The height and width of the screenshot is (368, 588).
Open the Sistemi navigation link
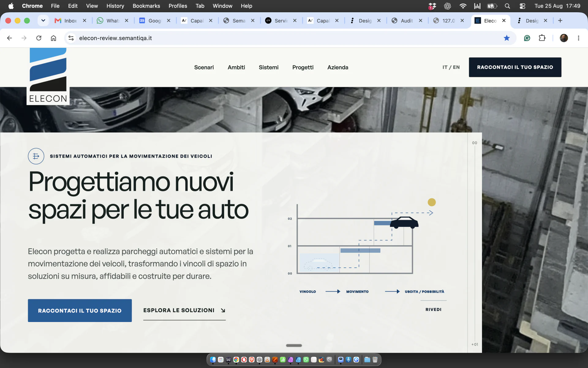(x=269, y=67)
